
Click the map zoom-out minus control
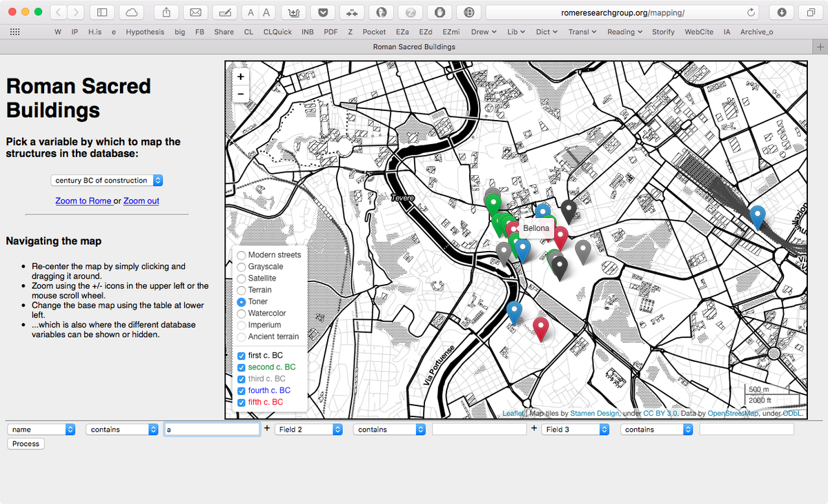click(x=240, y=94)
